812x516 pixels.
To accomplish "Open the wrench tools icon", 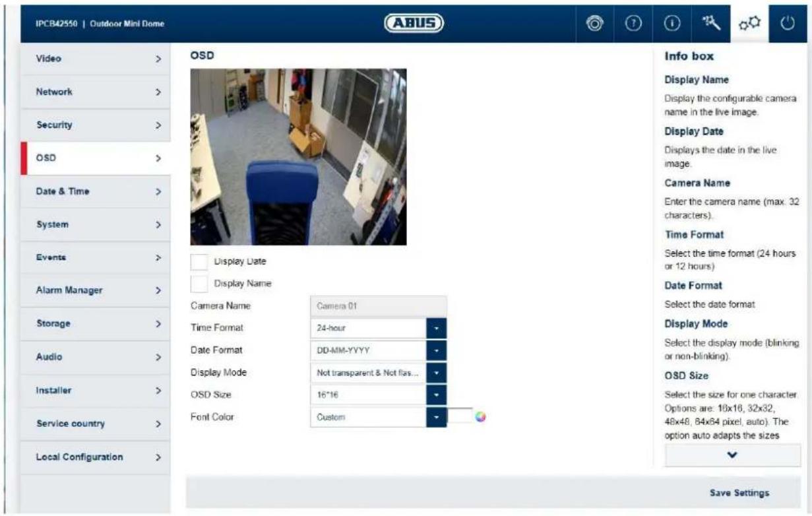I will pos(711,24).
